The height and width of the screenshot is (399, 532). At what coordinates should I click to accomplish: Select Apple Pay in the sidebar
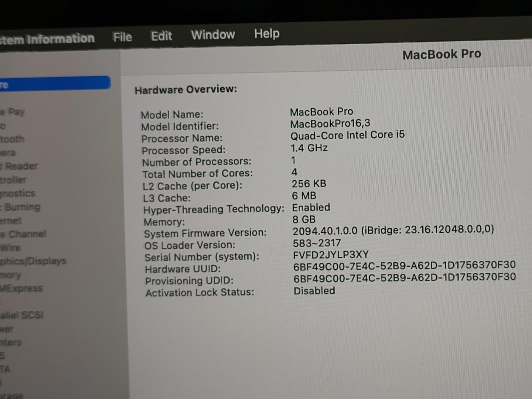pos(13,112)
